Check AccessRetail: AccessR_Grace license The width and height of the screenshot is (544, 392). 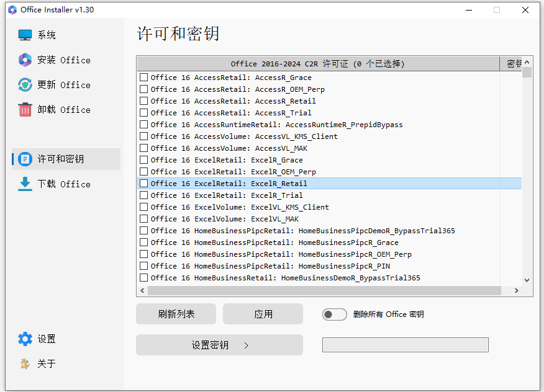(x=143, y=78)
